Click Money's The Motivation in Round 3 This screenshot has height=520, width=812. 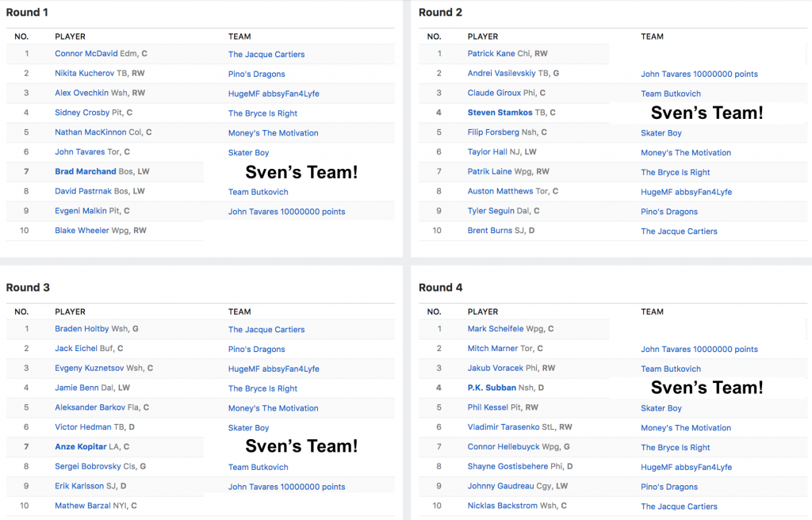(x=274, y=408)
